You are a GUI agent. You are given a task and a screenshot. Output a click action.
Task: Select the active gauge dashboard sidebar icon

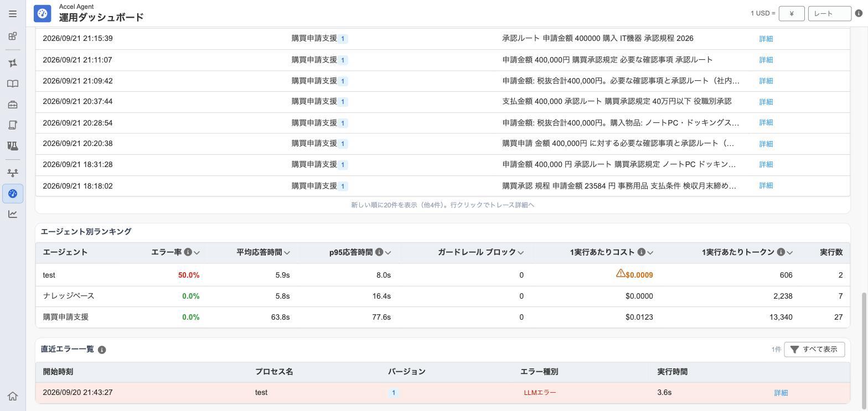[x=13, y=194]
